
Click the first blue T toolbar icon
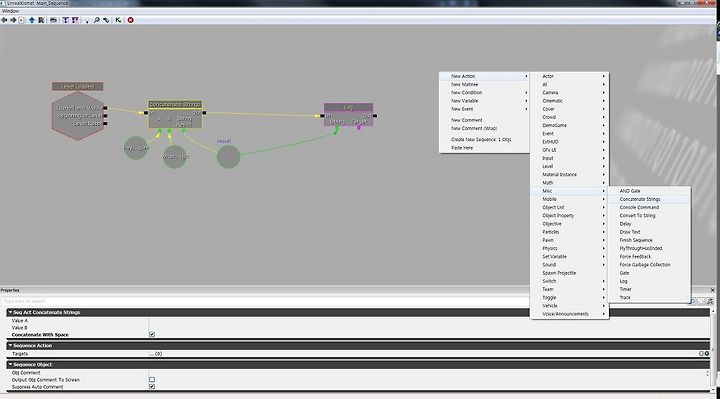point(65,20)
